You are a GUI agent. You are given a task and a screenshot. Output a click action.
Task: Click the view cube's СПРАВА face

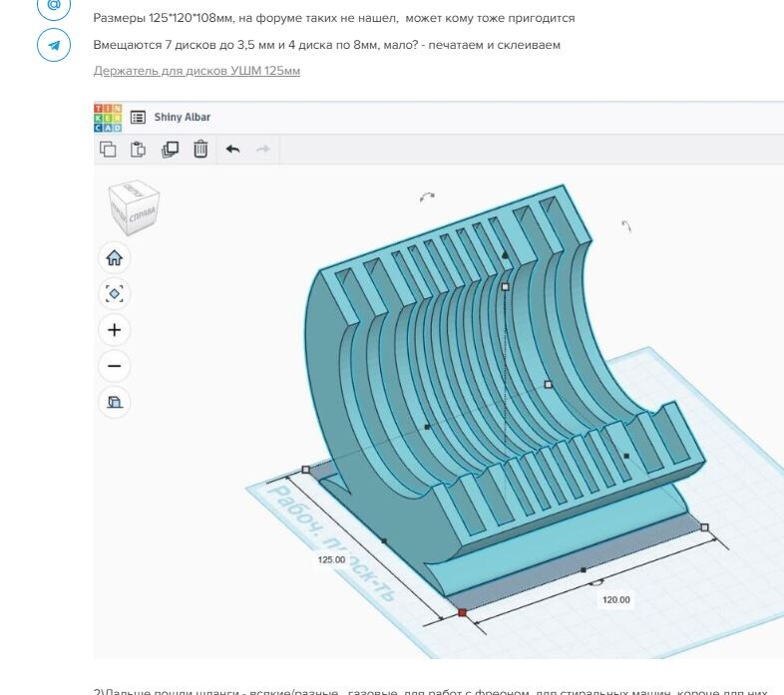coord(141,213)
